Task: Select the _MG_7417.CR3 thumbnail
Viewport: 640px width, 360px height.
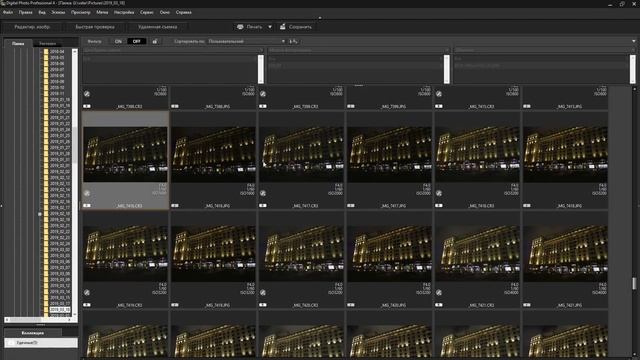Action: click(x=302, y=154)
